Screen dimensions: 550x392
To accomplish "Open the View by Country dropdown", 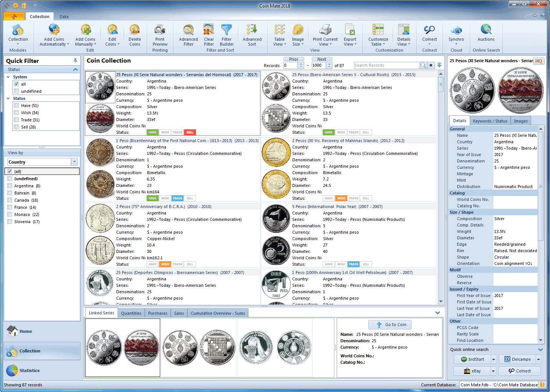I will [74, 162].
